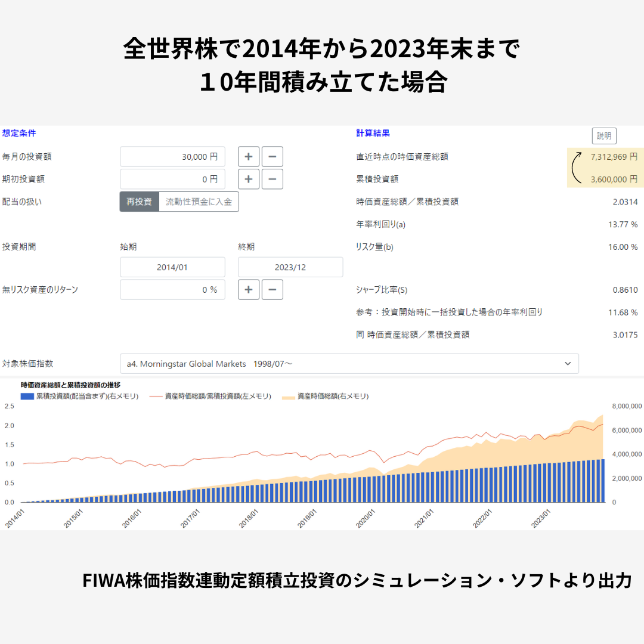Click plus button for initial investment amount

tap(249, 179)
